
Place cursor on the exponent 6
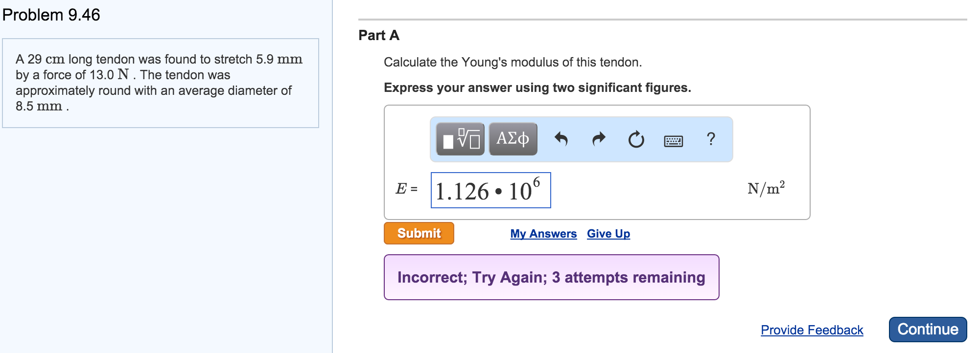tap(537, 182)
